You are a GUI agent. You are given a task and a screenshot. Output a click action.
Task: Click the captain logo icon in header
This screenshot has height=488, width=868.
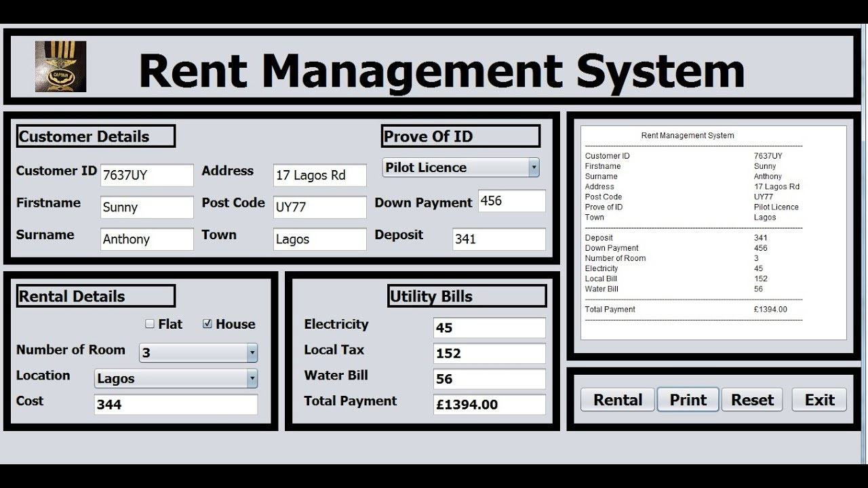click(60, 66)
